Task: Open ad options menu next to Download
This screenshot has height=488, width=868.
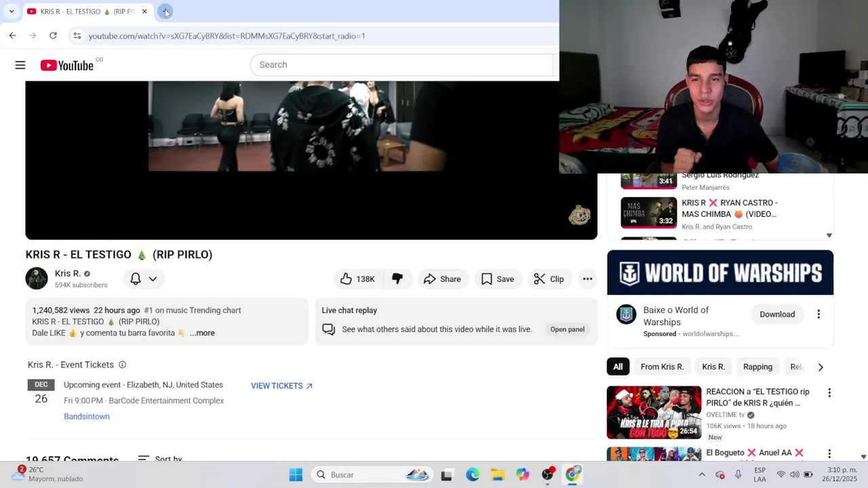Action: click(x=818, y=314)
